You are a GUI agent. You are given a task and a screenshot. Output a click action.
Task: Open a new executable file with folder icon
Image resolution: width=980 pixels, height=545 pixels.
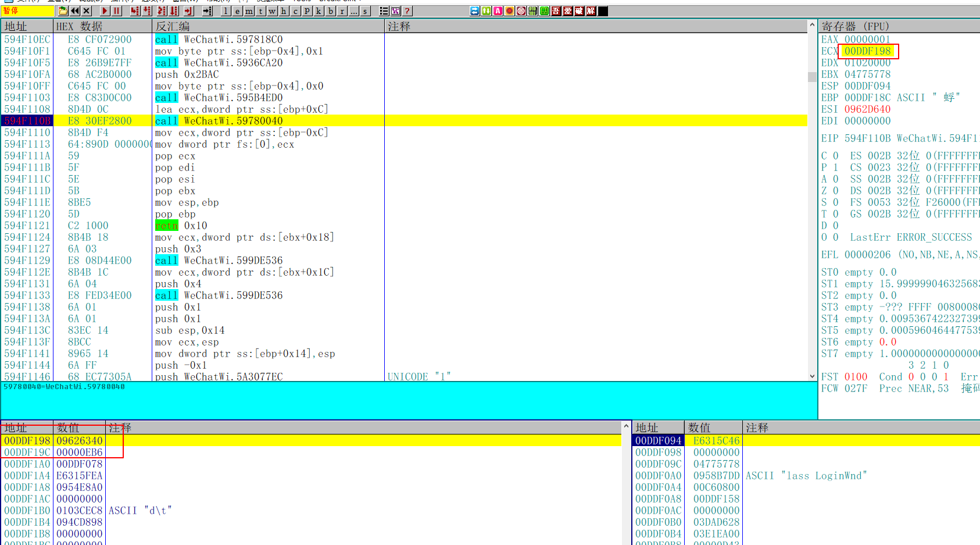click(63, 11)
